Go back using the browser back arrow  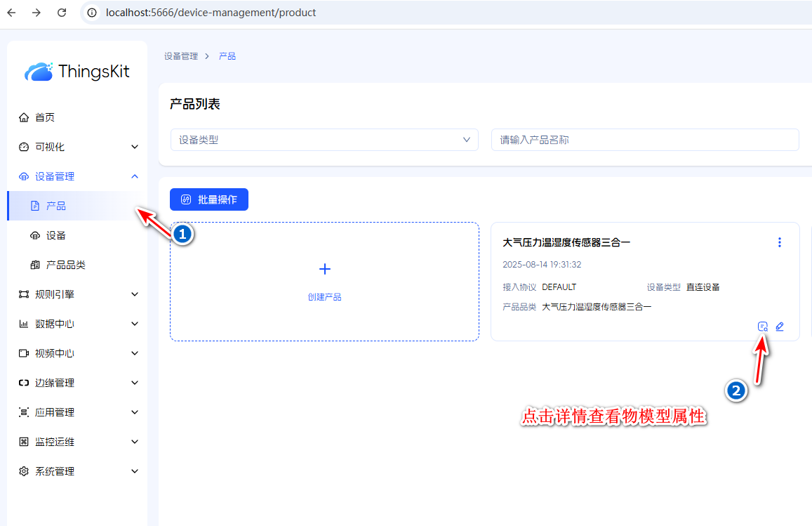(x=11, y=13)
